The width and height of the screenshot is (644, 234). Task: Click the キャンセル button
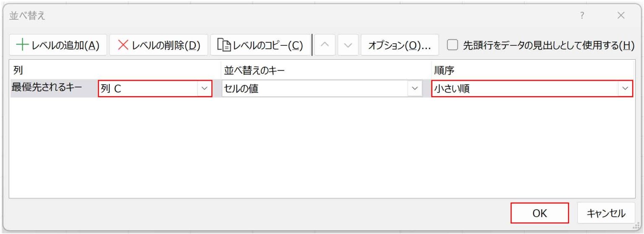coord(606,213)
